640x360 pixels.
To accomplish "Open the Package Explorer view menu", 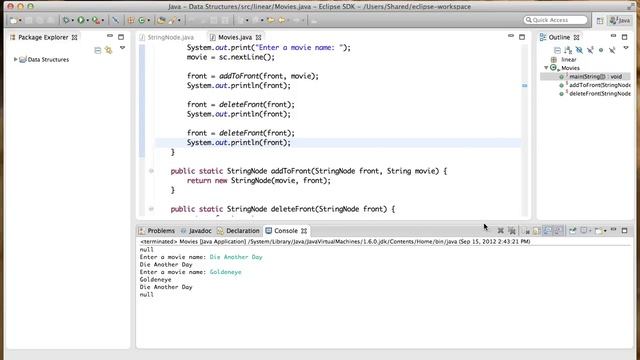I will tap(122, 48).
